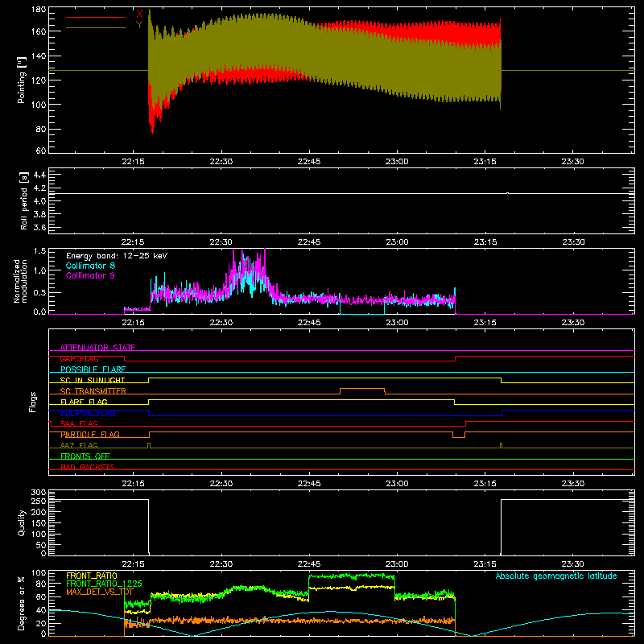
Task: Click the 'Absolute geomagnetic latitude' label
Action: (556, 576)
